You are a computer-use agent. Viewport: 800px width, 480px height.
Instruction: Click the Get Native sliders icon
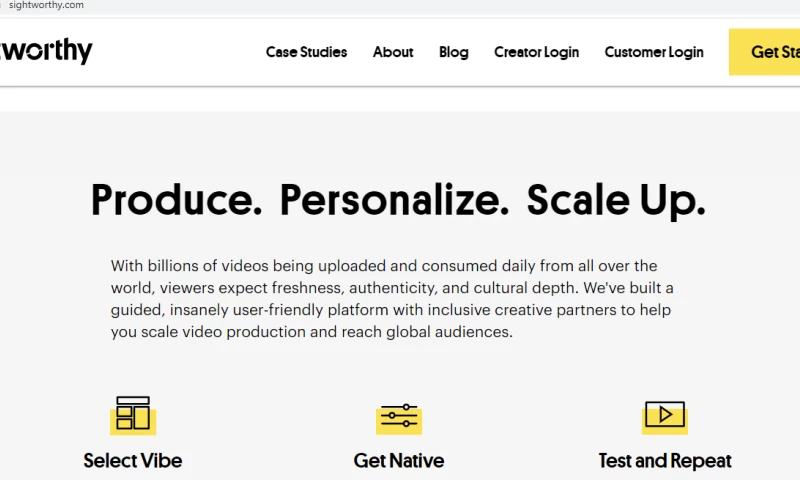pos(399,416)
